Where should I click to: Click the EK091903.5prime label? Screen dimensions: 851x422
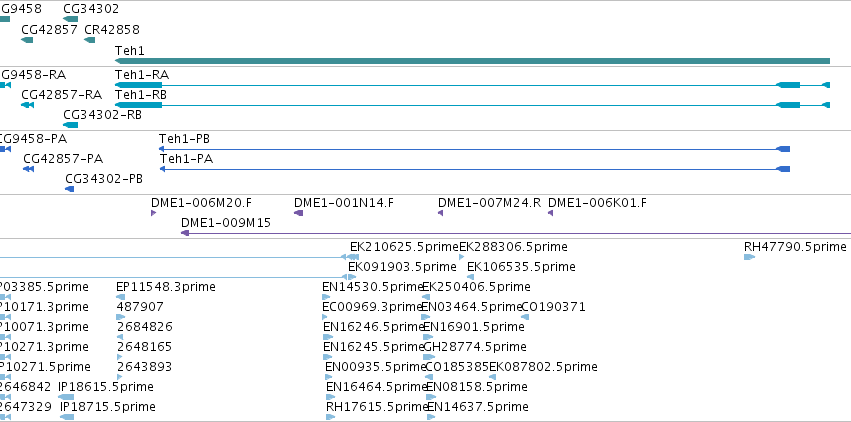click(x=402, y=267)
